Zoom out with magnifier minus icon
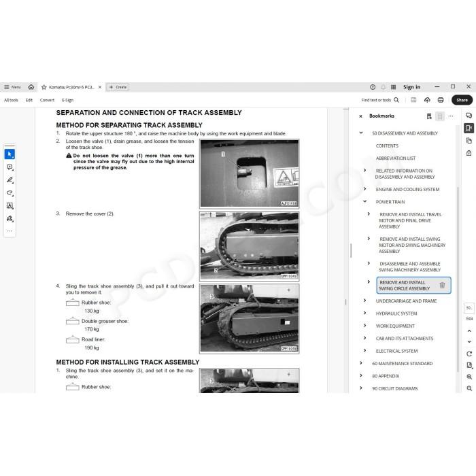The height and width of the screenshot is (476, 476). [x=469, y=388]
